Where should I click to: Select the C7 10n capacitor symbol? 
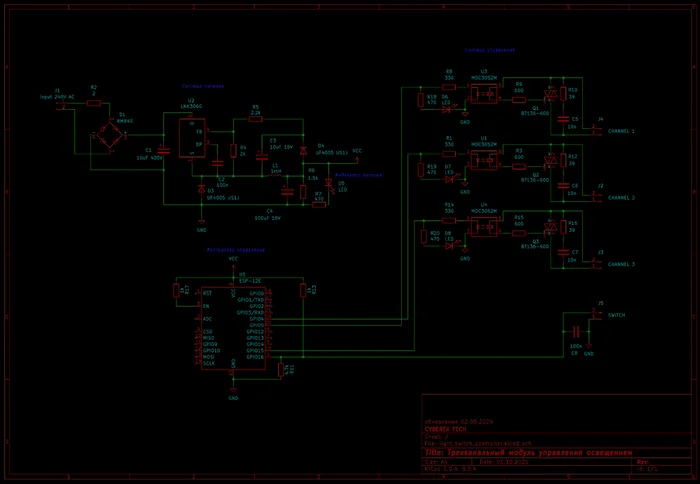[x=563, y=252]
